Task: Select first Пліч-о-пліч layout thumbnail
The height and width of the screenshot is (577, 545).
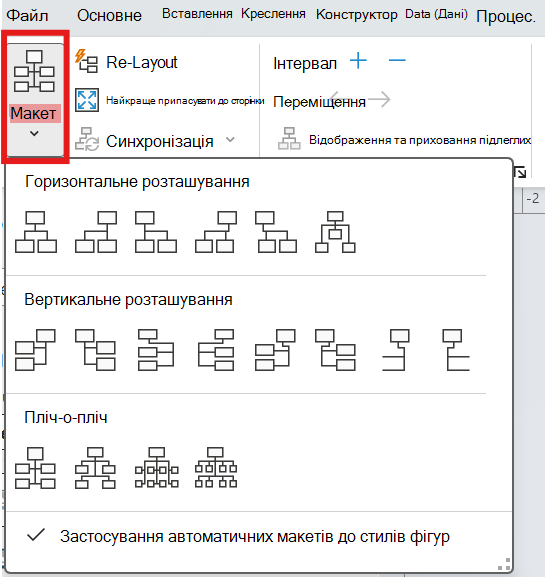Action: (35, 468)
